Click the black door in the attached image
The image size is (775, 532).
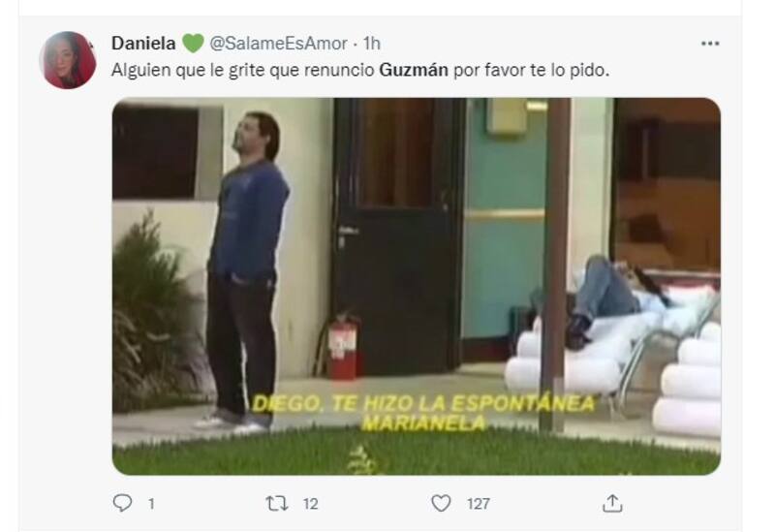[x=399, y=235]
